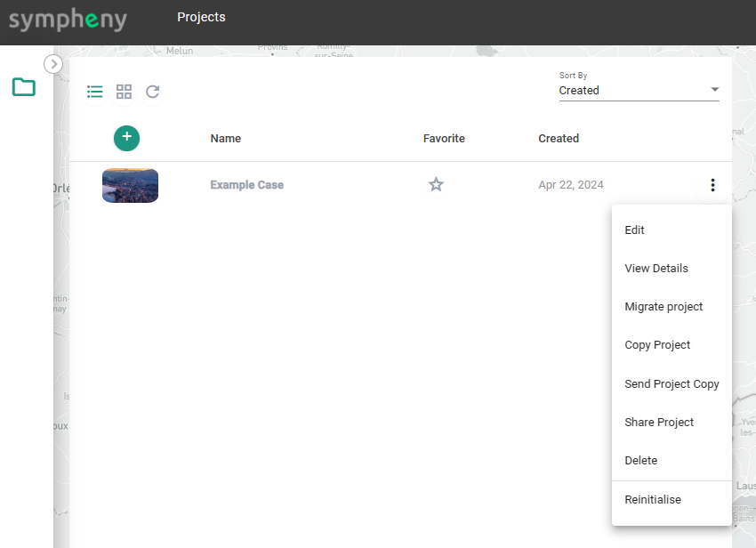Choose View Details in the menu
The height and width of the screenshot is (548, 756).
656,269
